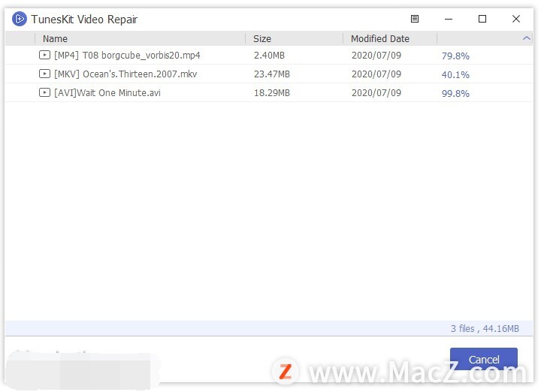Open the menu icon in title bar
The height and width of the screenshot is (392, 541).
pyautogui.click(x=414, y=19)
